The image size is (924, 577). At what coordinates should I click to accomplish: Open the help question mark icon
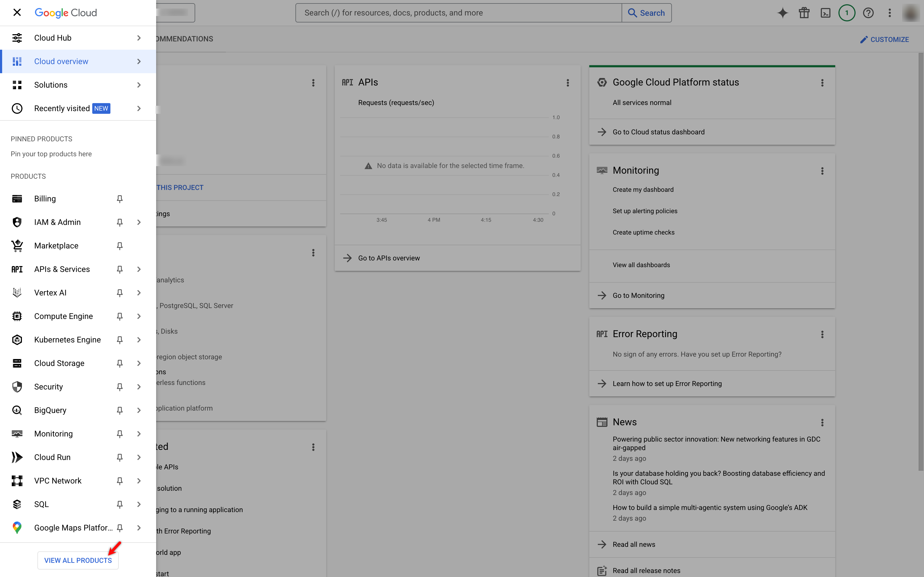point(868,13)
